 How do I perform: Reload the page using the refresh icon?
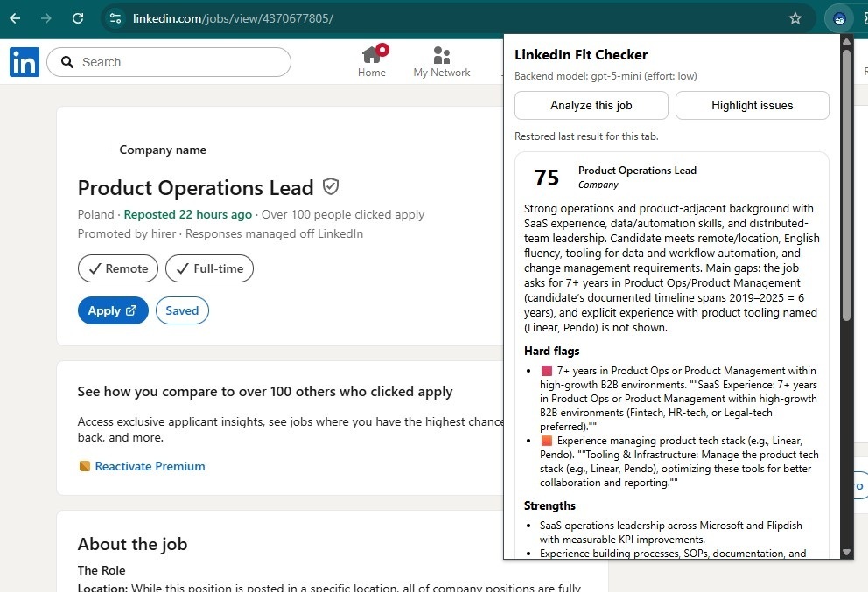78,18
